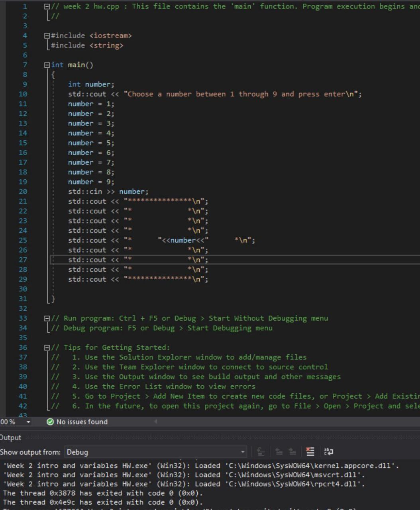
Task: Click the horizontal scrollbar left arrow
Action: coord(156,421)
